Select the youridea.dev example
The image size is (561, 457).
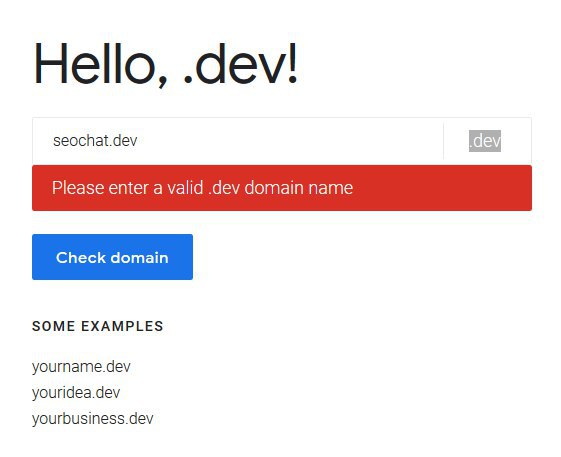(x=76, y=393)
